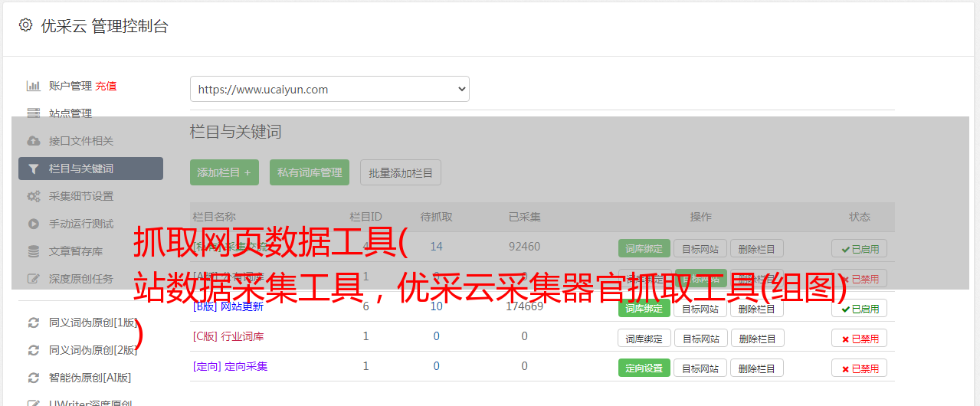
Task: Click 目标网站 in the 92460 row
Action: pos(700,248)
